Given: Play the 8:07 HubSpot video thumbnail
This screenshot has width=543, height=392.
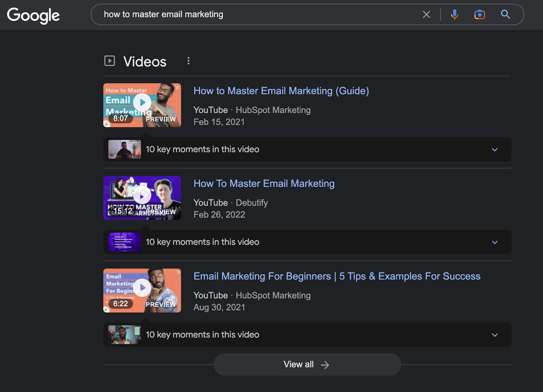Looking at the screenshot, I should (142, 105).
